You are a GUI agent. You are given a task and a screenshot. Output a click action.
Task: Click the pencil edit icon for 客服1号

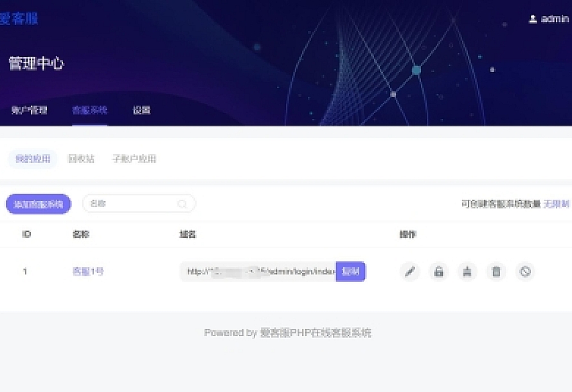pos(409,272)
